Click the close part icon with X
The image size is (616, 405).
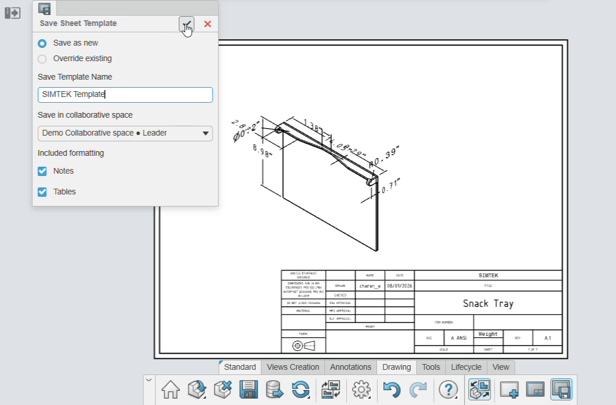point(223,390)
